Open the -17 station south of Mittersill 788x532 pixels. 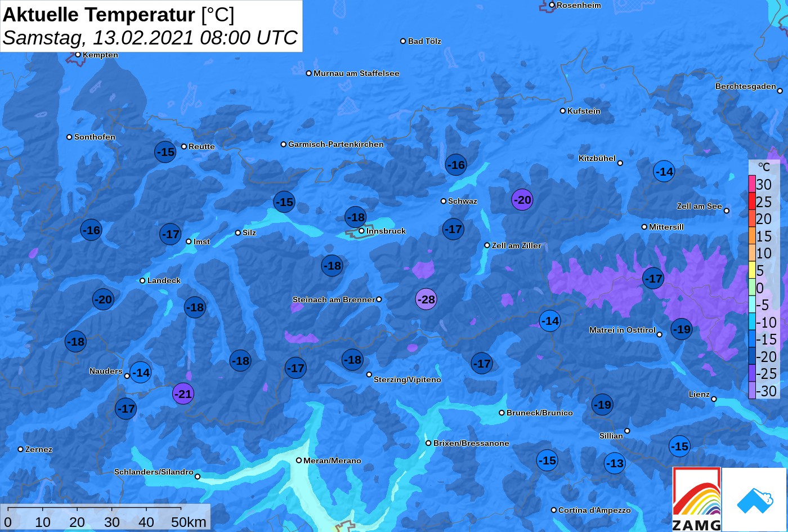(x=653, y=278)
